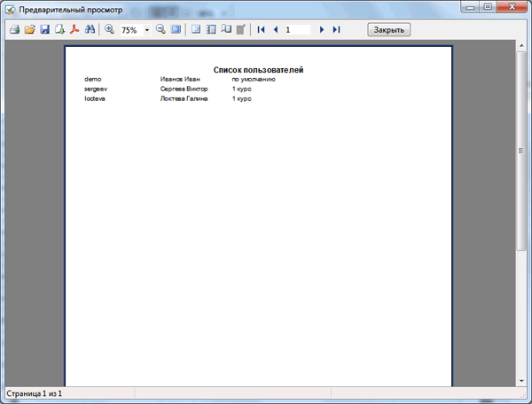Click the name 'Локтева Галина'
Screen dimensions: 532x404
click(184, 98)
